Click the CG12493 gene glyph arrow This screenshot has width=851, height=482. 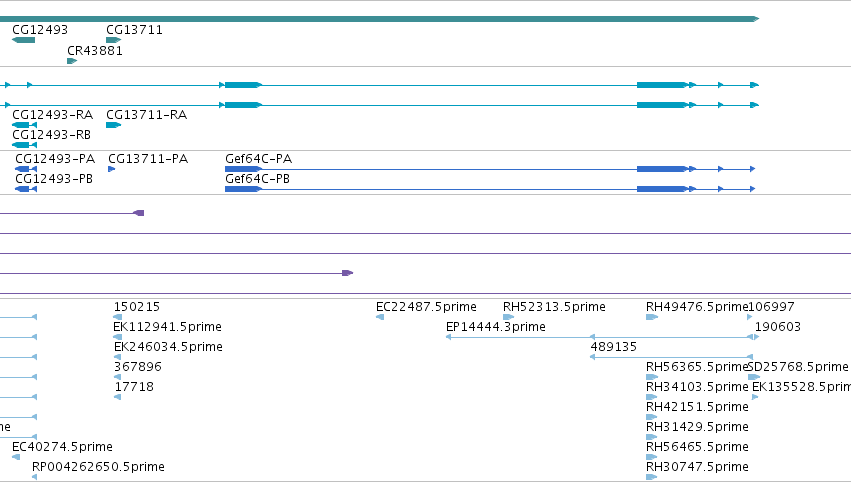(x=23, y=40)
